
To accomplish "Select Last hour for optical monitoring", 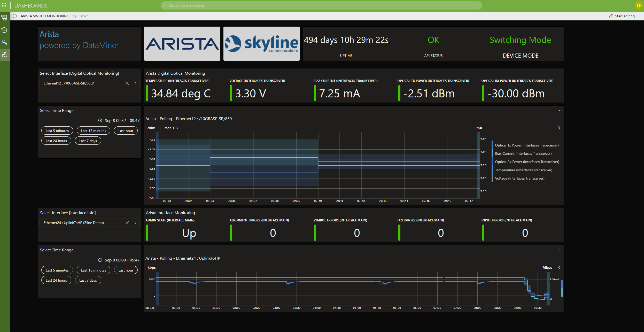I will pyautogui.click(x=126, y=131).
